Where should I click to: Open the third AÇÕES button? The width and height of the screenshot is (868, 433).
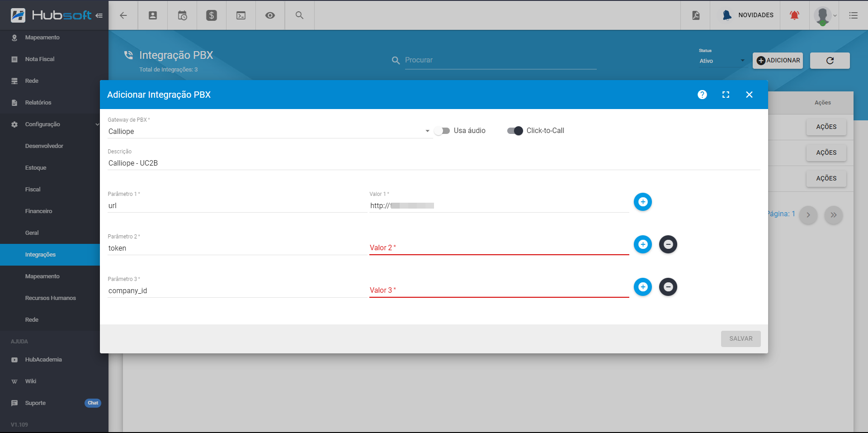pos(826,179)
